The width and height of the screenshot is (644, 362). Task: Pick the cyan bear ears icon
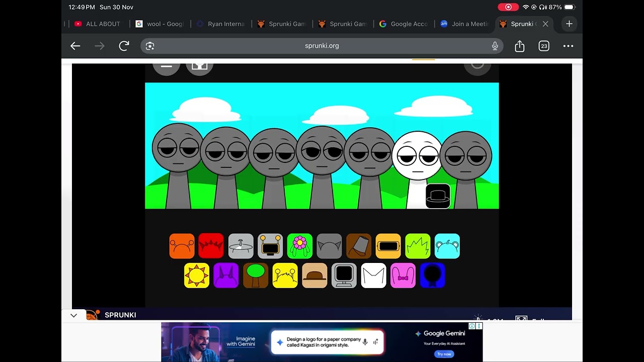(x=447, y=246)
